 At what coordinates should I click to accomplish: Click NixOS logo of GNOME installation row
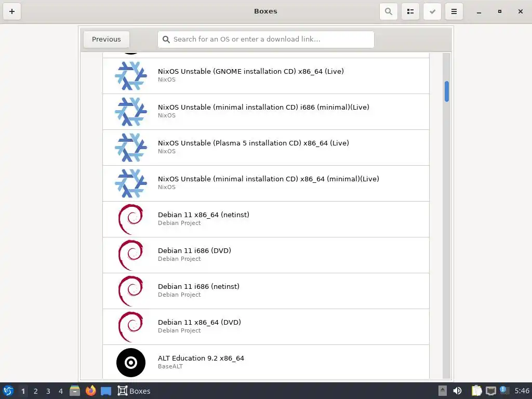[x=131, y=76]
